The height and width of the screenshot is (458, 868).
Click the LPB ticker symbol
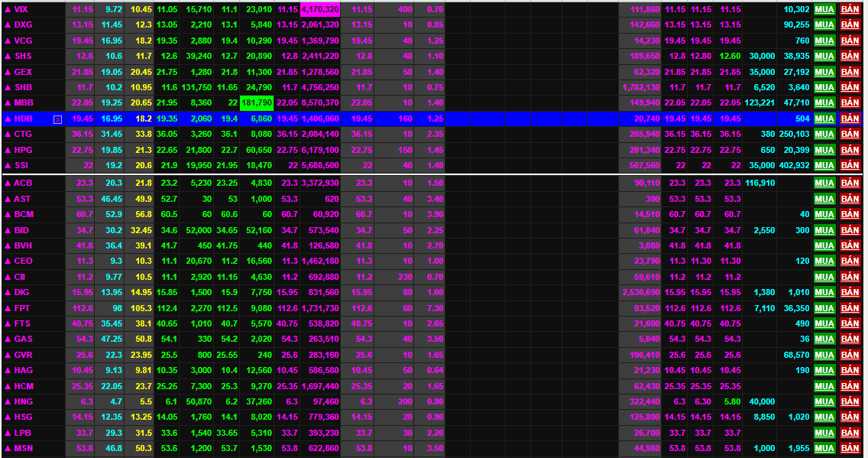23,433
